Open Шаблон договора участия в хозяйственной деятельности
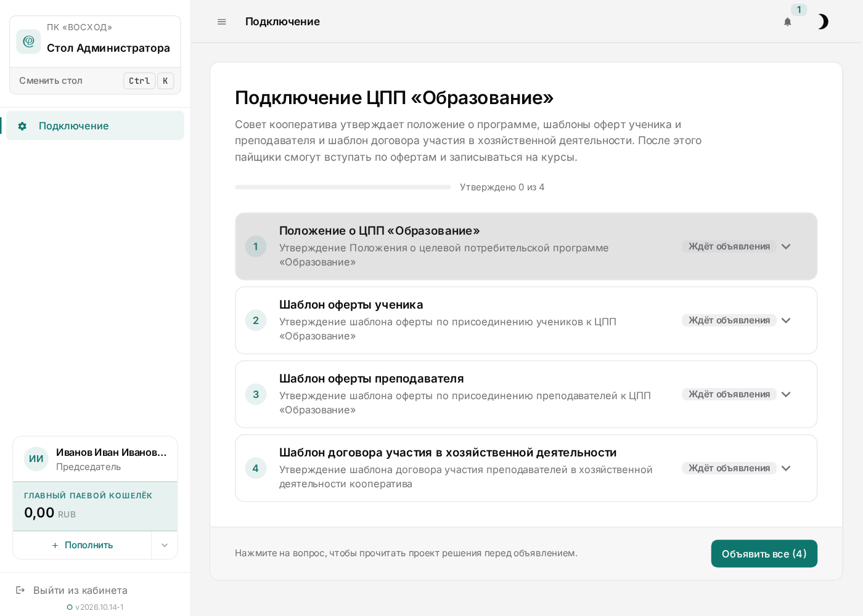The height and width of the screenshot is (616, 863). (526, 468)
